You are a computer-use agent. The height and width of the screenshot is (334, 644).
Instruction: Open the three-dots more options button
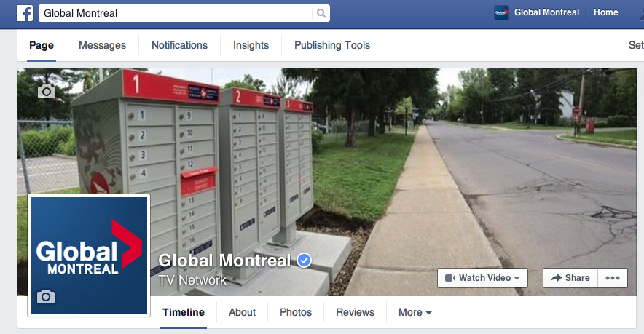coord(613,278)
